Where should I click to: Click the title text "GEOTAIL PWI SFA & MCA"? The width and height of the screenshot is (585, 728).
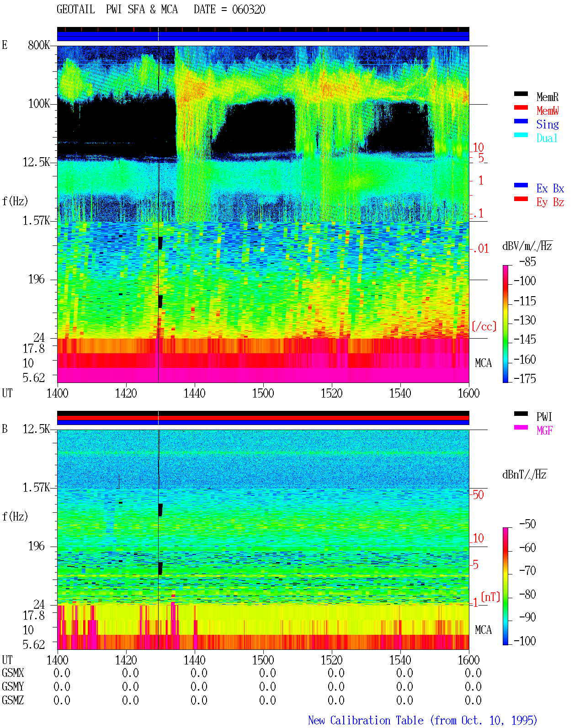tap(117, 10)
